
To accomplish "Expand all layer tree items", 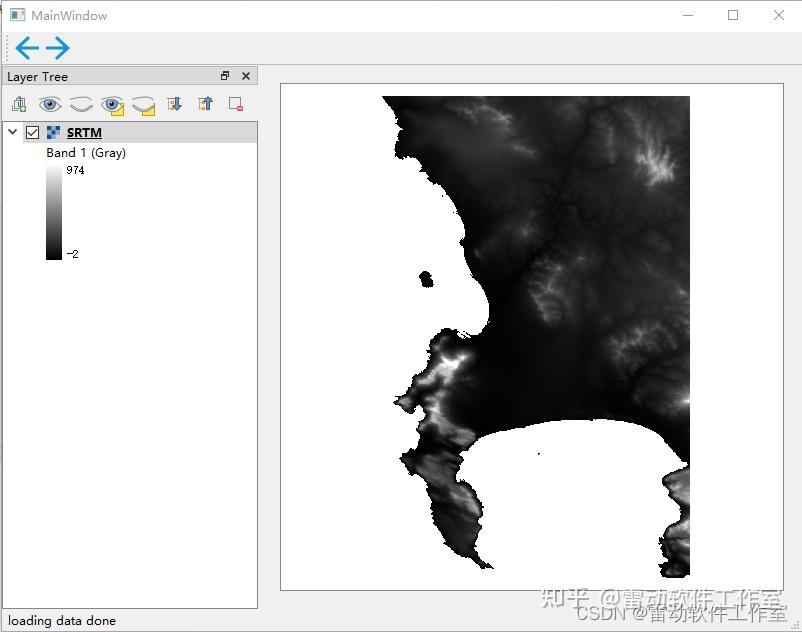I will [x=174, y=104].
